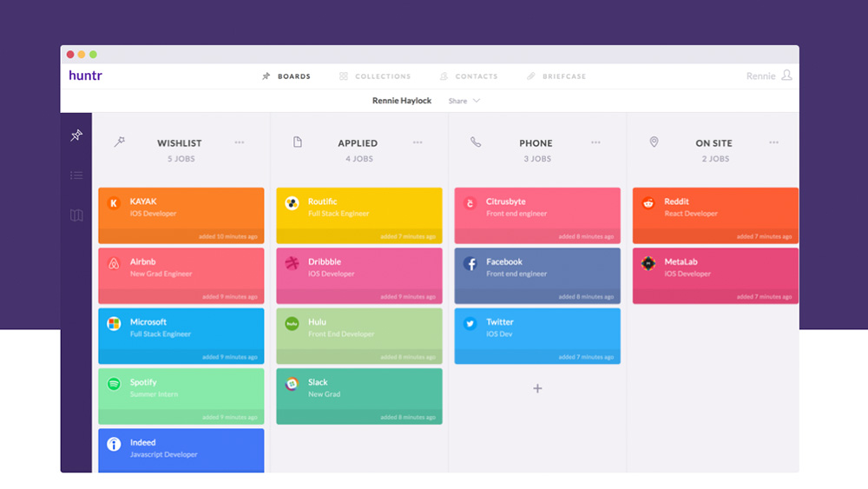This screenshot has height=489, width=868.
Task: Open the On Site column options menu
Action: click(773, 142)
